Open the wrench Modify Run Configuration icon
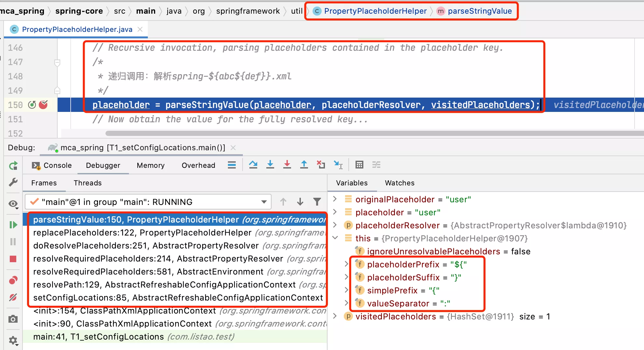644x350 pixels. [13, 182]
